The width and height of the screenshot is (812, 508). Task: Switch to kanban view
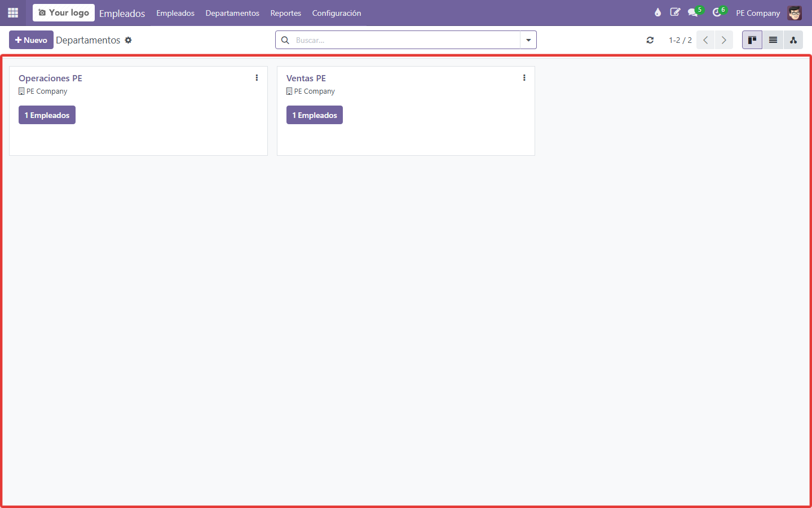tap(752, 40)
